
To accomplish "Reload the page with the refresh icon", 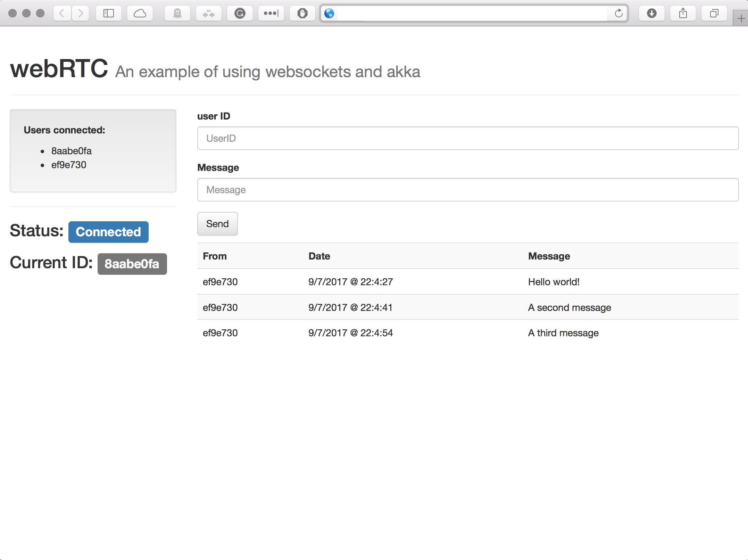I will (618, 13).
